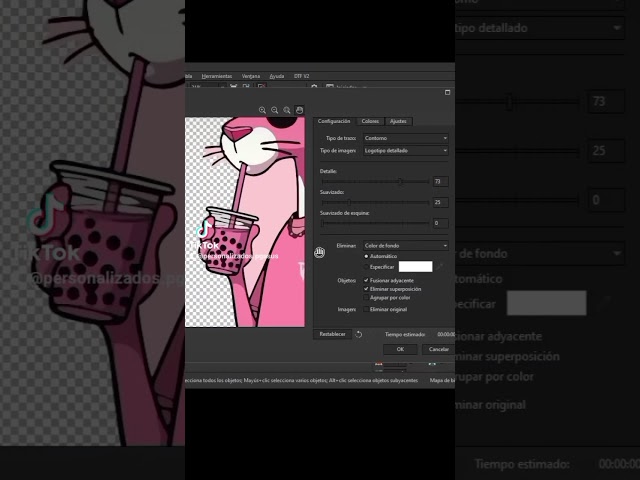
Task: Select the Pan hand tool
Action: [299, 110]
